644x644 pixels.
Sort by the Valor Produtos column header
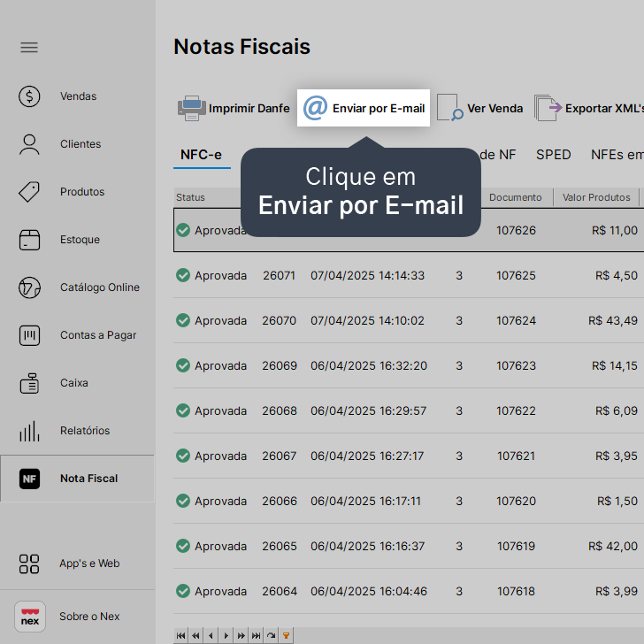596,197
